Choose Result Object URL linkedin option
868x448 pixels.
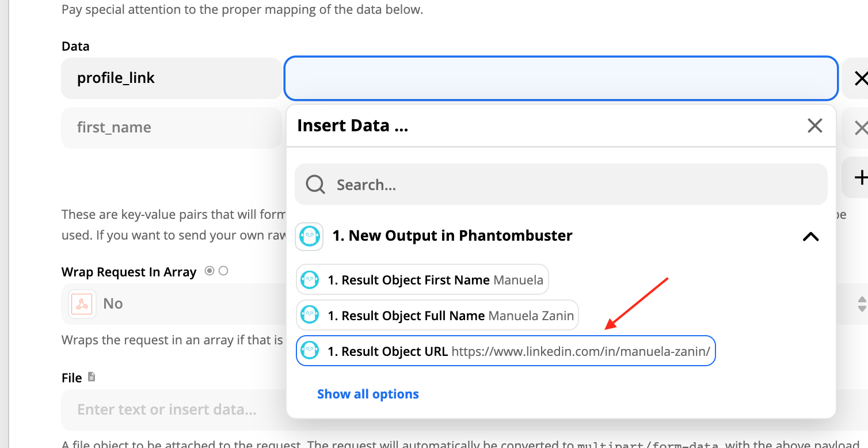pos(505,351)
